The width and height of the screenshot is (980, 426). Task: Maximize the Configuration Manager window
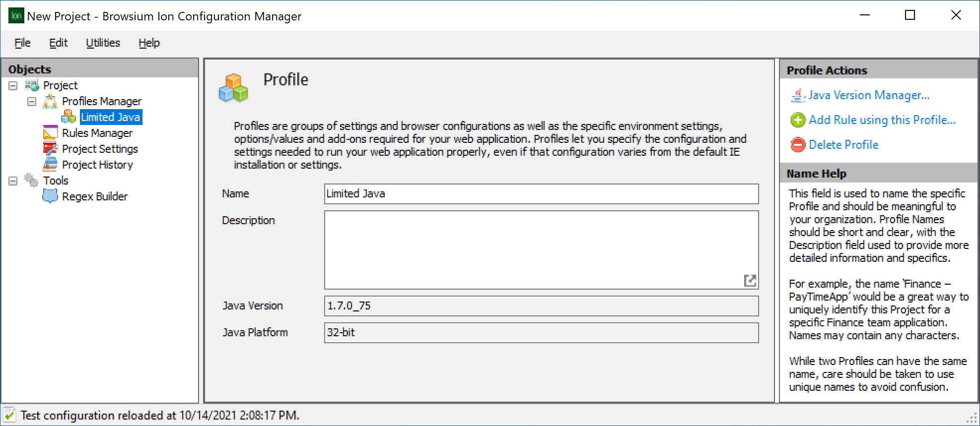tap(910, 15)
